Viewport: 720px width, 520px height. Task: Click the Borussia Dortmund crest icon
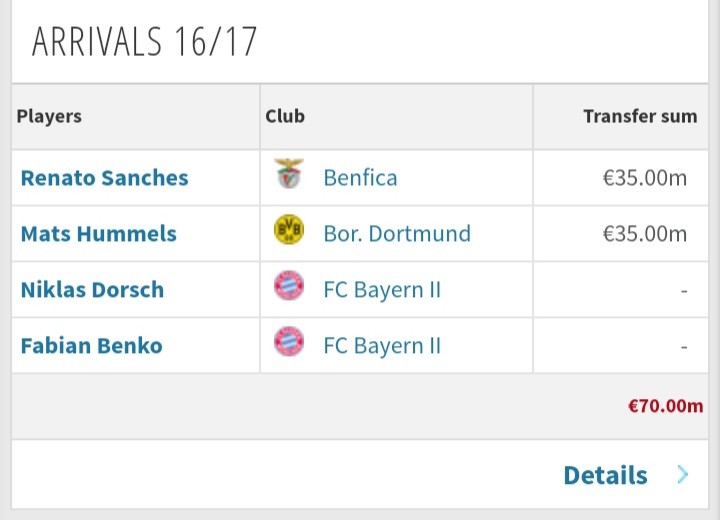(289, 233)
